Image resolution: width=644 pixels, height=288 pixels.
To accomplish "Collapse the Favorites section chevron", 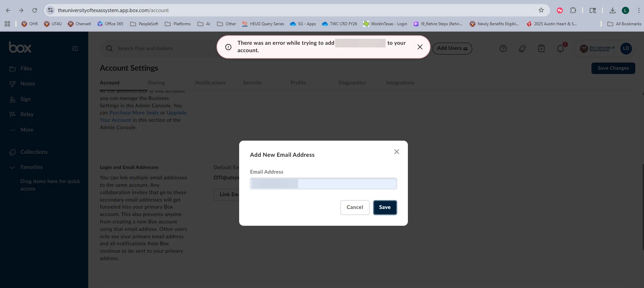I will point(12,167).
